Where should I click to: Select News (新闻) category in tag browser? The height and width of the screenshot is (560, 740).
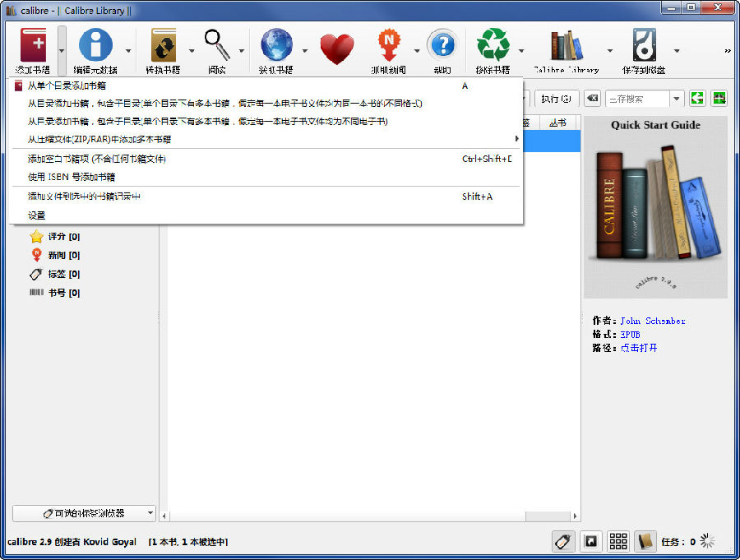pyautogui.click(x=55, y=256)
